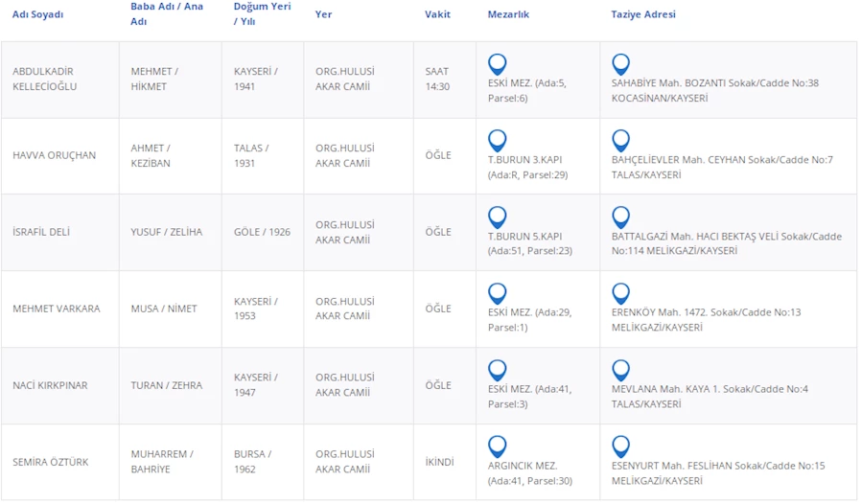
Task: Click cemetery pin for Naci Kırkpınar
Action: click(497, 370)
